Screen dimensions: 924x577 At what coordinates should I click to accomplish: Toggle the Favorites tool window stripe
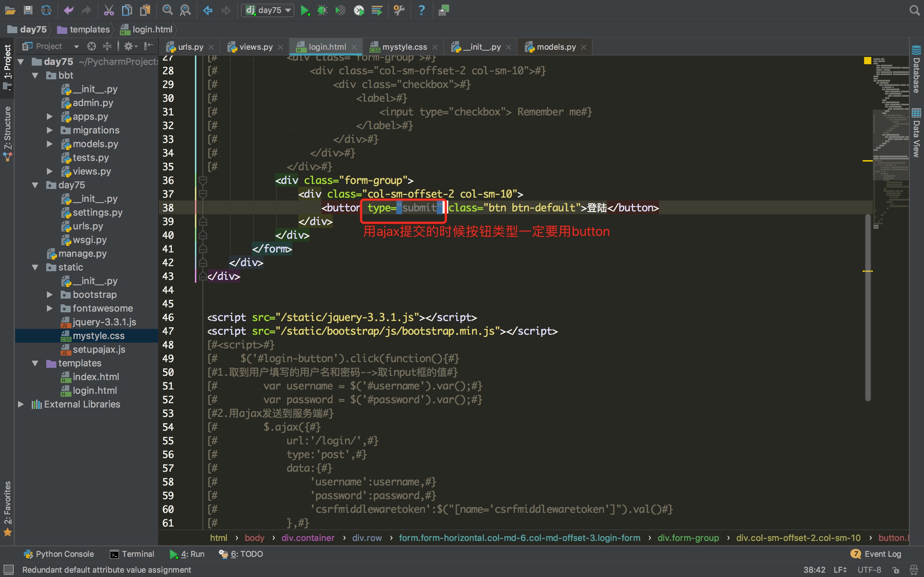[x=7, y=507]
